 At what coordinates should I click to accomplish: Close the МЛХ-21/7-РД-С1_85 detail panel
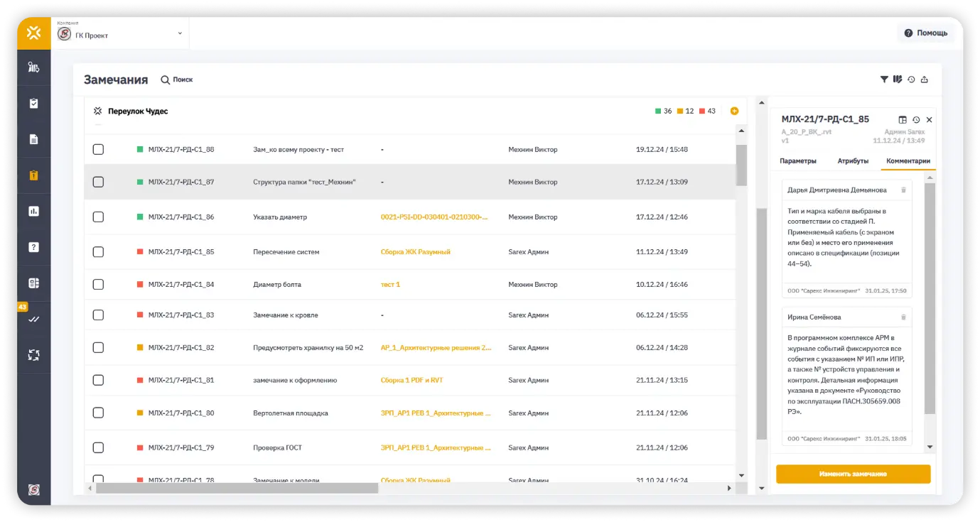[x=929, y=120]
